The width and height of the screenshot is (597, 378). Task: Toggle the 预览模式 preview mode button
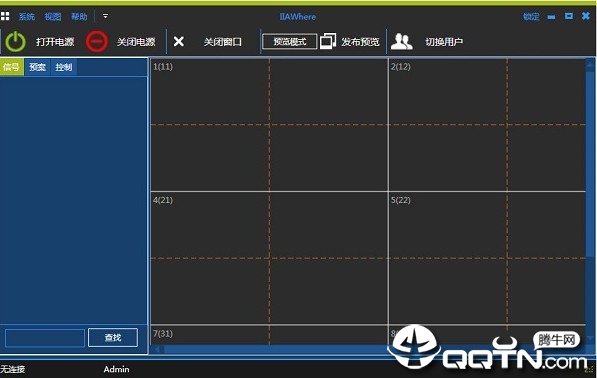tap(289, 41)
